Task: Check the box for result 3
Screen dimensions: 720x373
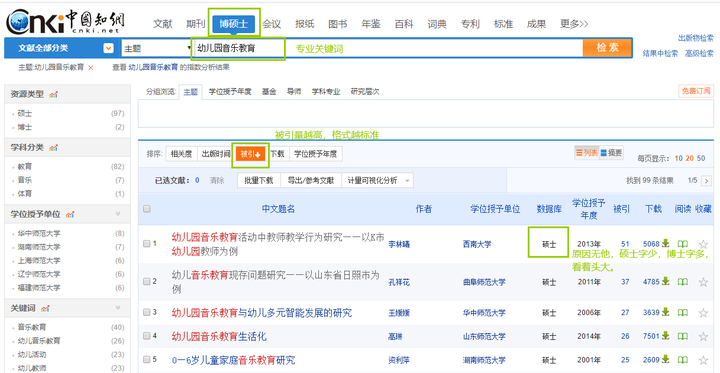Action: point(146,312)
